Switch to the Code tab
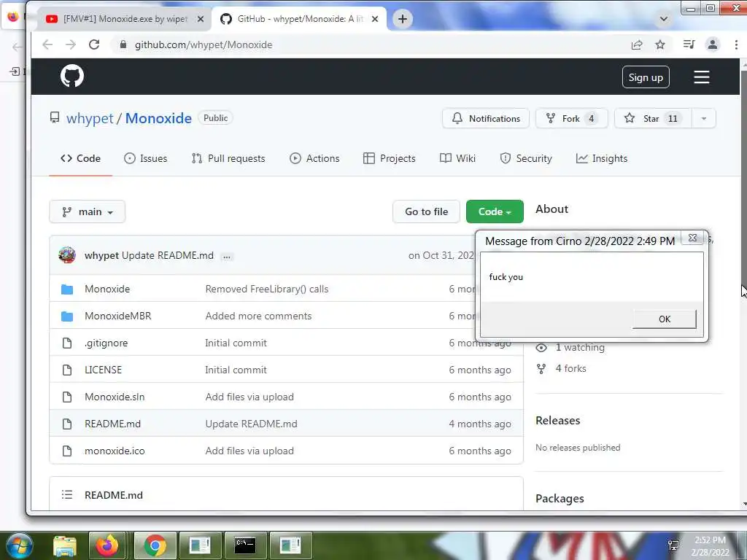This screenshot has height=560, width=747. click(80, 158)
